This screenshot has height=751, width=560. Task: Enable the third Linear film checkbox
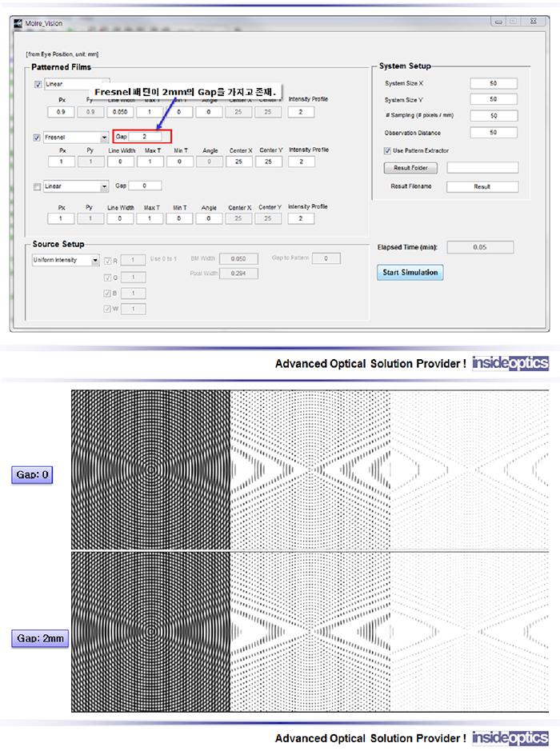(38, 186)
